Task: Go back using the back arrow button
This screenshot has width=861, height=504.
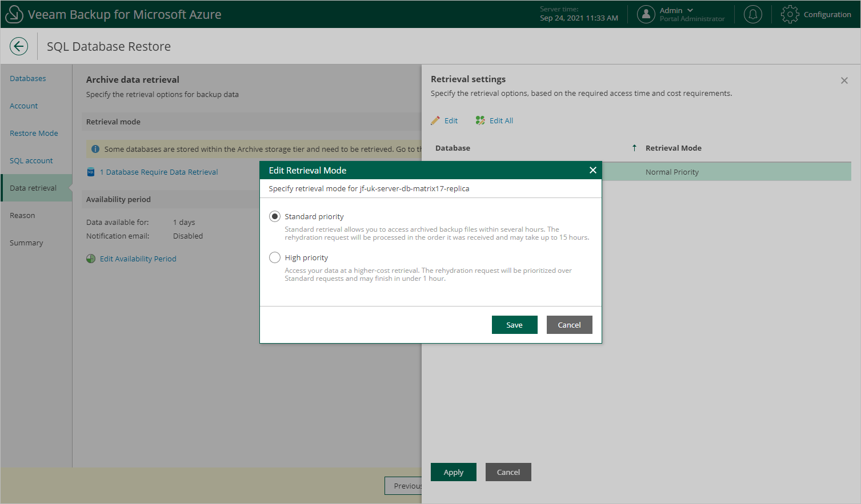Action: (x=19, y=46)
